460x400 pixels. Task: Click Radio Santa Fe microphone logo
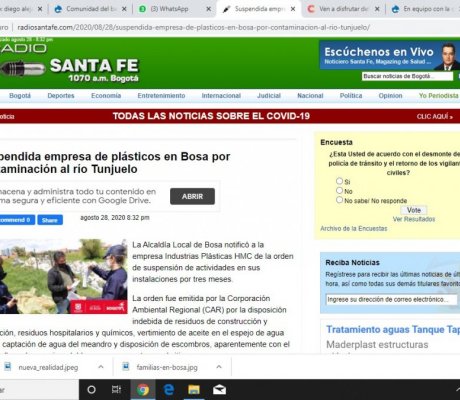pos(23,68)
